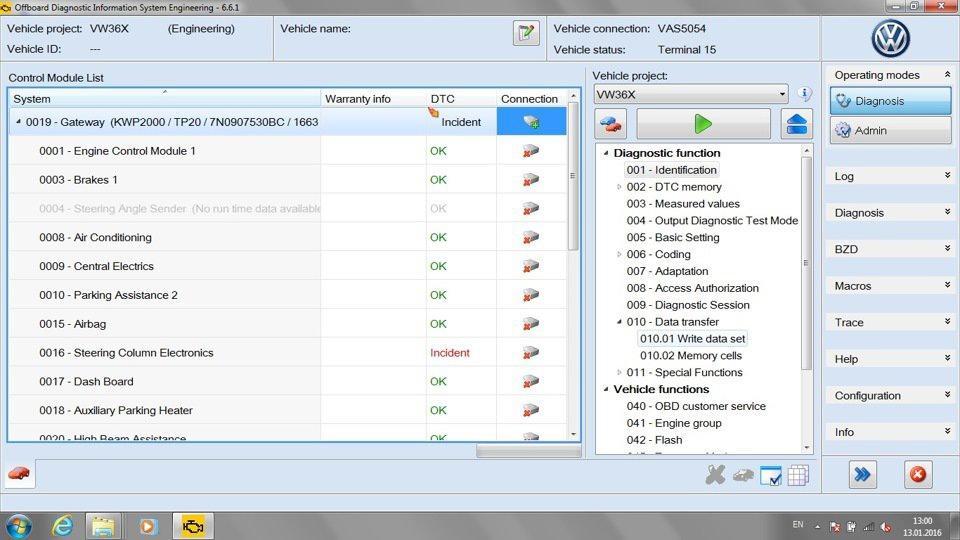Select 001 - Identification function

[671, 170]
